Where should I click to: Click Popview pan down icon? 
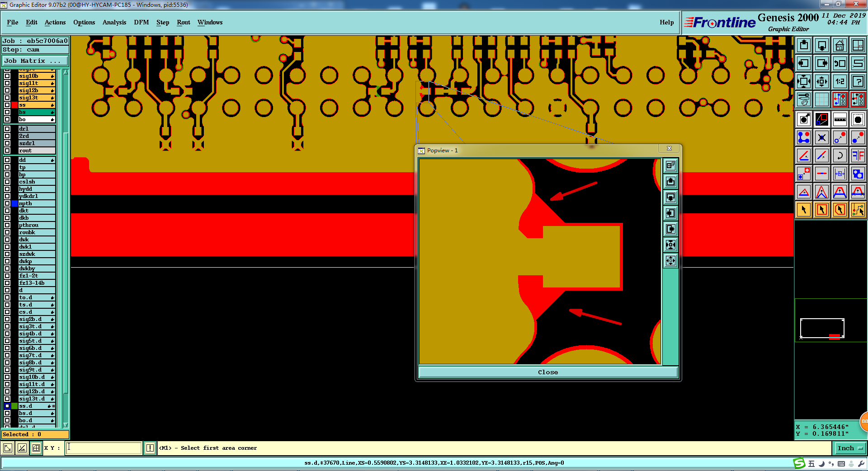pyautogui.click(x=670, y=197)
